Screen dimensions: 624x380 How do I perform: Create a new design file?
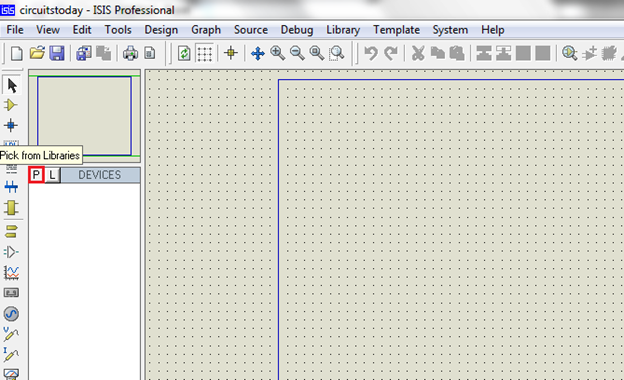[16, 53]
